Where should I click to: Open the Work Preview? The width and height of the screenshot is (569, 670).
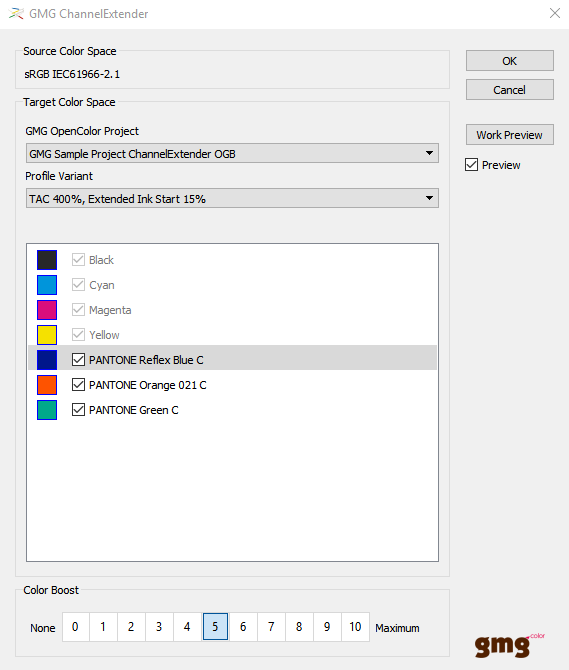point(510,135)
